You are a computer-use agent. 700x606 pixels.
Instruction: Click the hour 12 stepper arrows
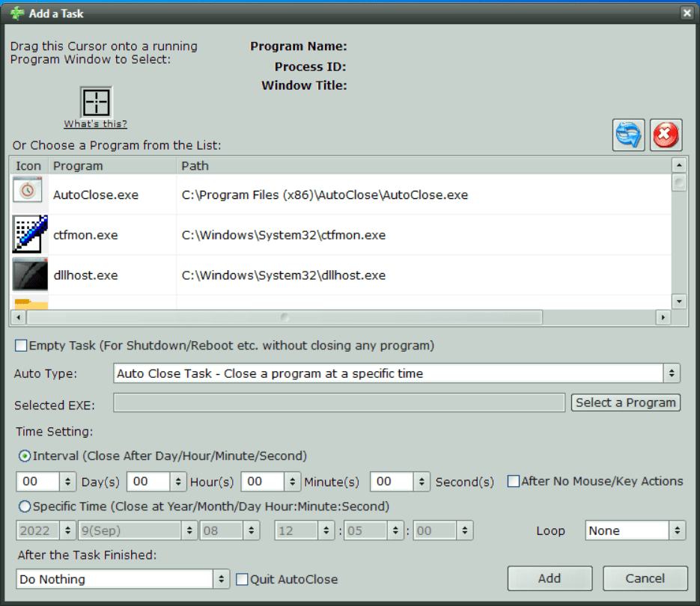click(x=326, y=530)
